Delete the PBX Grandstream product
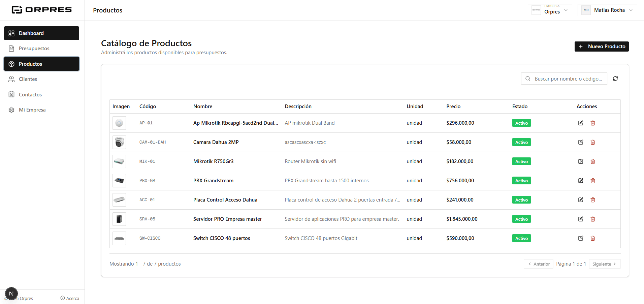 (593, 181)
